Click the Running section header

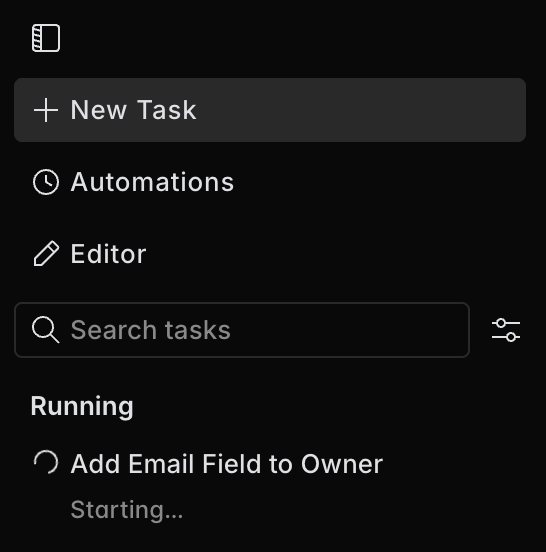(82, 406)
